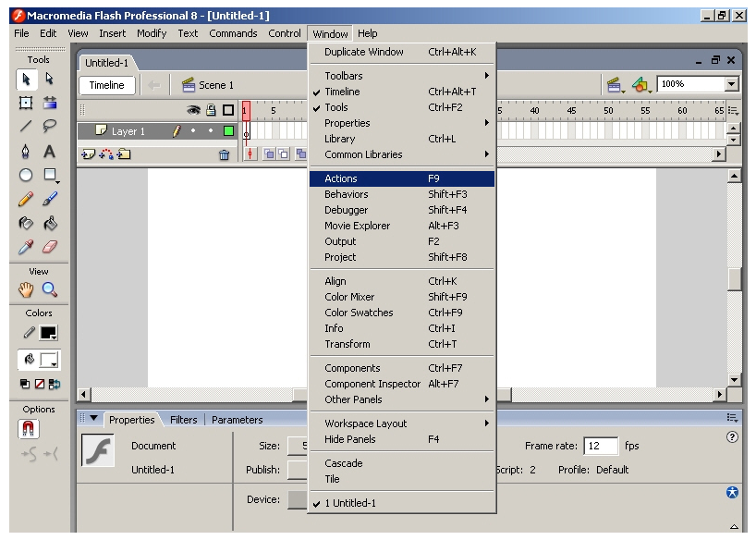Toggle Timeline checked item in Window menu
756x540 pixels.
402,92
